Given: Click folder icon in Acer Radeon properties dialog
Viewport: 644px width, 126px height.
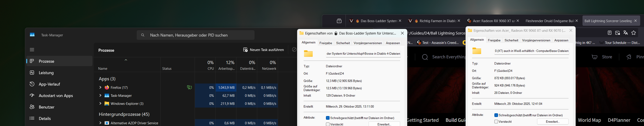Looking at the screenshot, I should point(477,51).
